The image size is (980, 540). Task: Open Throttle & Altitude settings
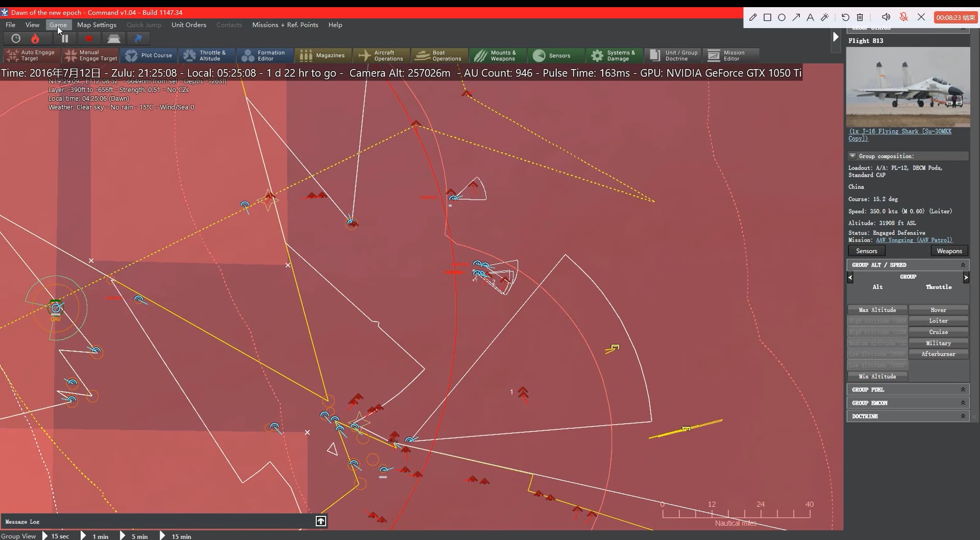207,55
